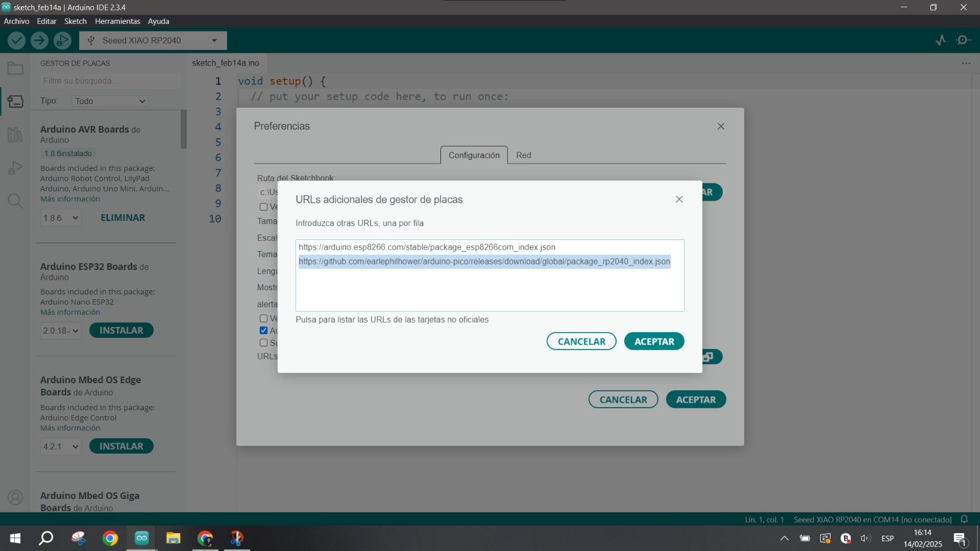This screenshot has width=980, height=551.
Task: Select the sketch_feb14a.ino editor tab
Action: pos(225,63)
